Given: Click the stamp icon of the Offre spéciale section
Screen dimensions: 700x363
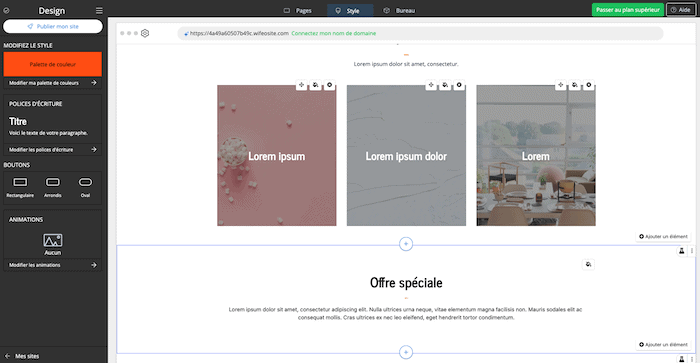Looking at the screenshot, I should 682,251.
